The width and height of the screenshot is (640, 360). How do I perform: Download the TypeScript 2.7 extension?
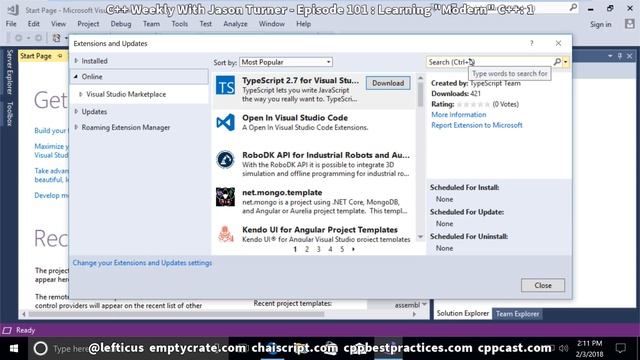388,83
